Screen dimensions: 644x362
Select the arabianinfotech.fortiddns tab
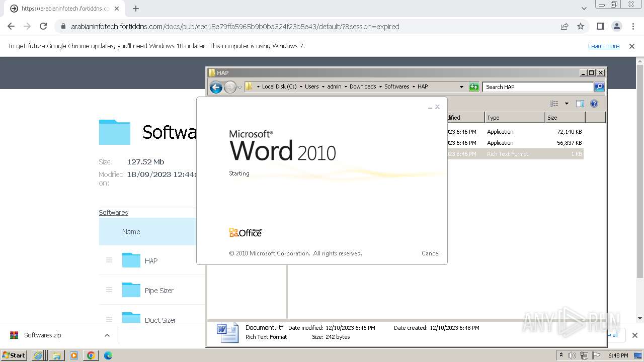click(x=65, y=9)
